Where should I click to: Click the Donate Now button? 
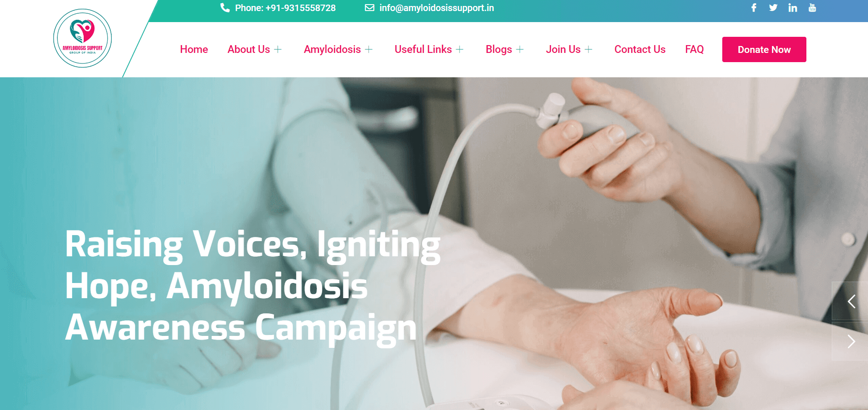click(x=764, y=49)
